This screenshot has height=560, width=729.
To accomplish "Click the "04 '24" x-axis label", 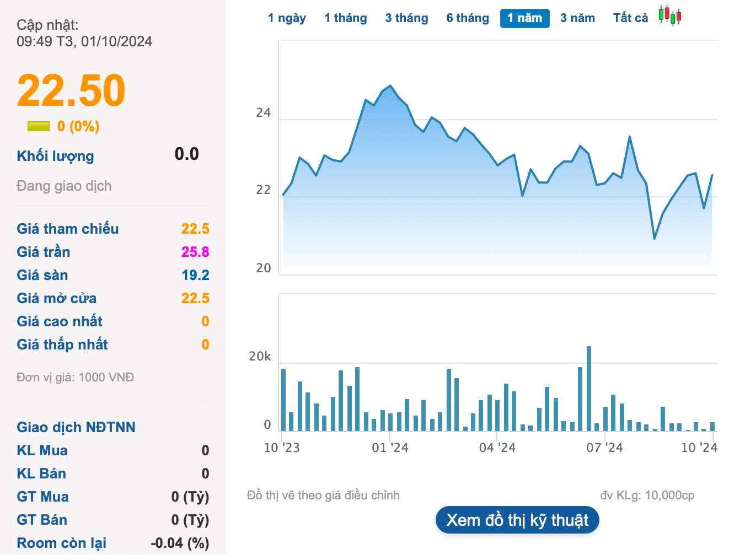I will 497,448.
